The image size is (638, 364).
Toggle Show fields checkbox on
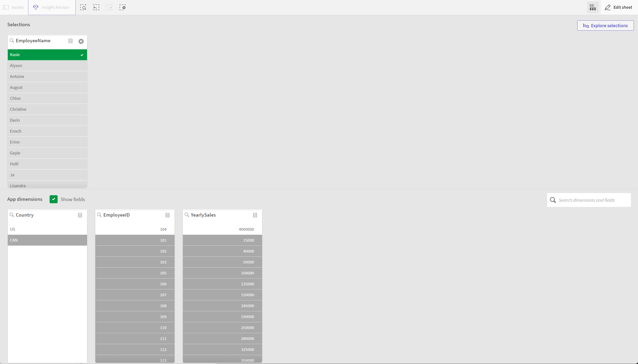(53, 199)
